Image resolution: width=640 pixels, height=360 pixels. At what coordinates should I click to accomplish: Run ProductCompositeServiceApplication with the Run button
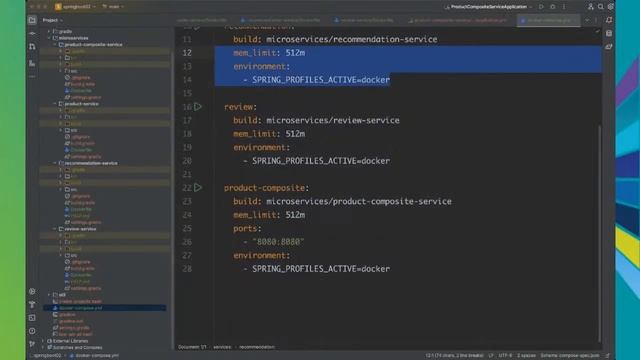point(541,7)
